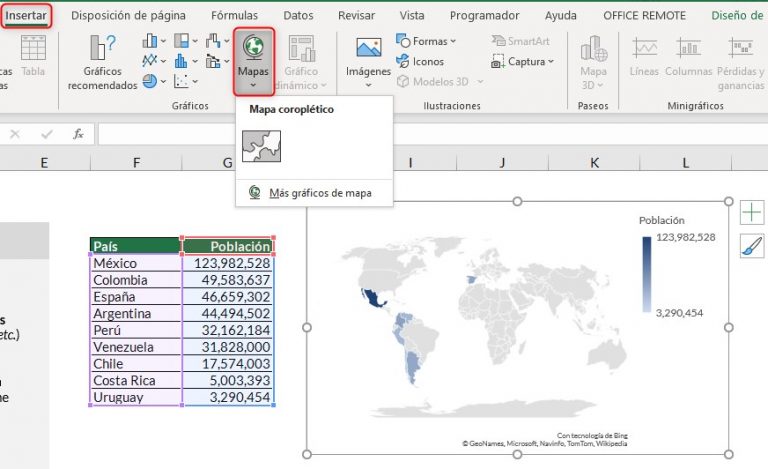
Task: Open the Insertar ribbon tab
Action: point(25,16)
